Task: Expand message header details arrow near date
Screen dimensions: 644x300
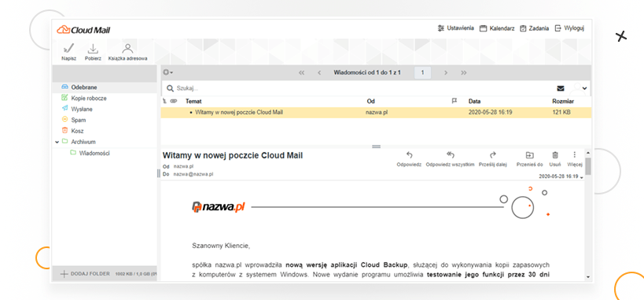Action: [x=581, y=177]
